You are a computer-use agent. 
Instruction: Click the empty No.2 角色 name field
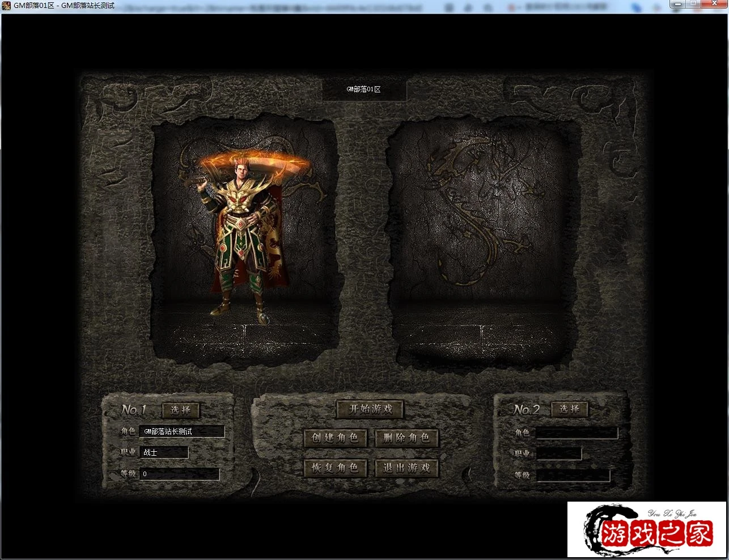click(x=577, y=433)
